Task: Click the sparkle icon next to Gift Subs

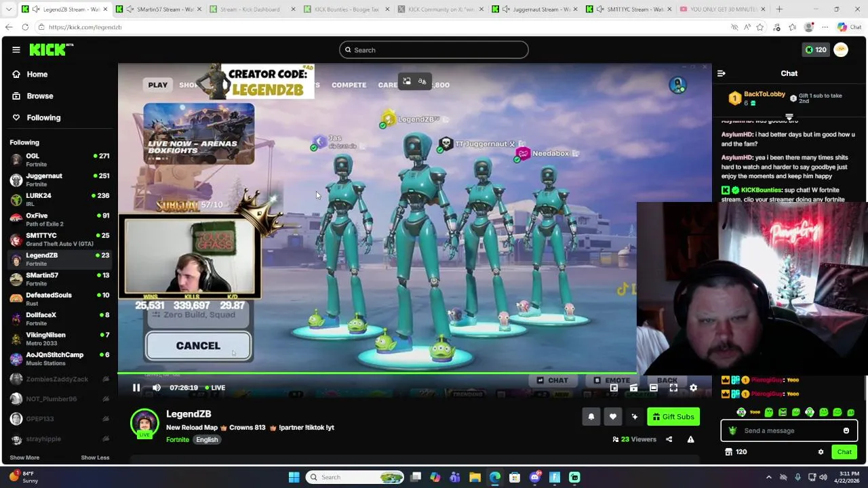Action: [x=634, y=417]
